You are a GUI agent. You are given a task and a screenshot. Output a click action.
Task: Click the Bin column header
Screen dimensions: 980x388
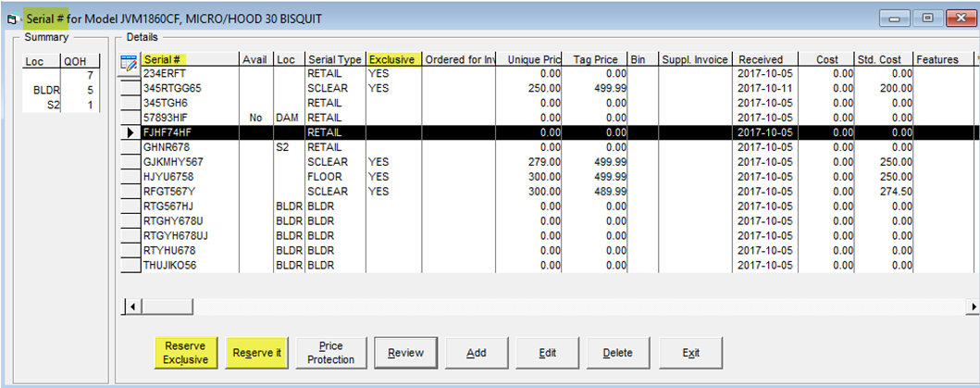643,59
